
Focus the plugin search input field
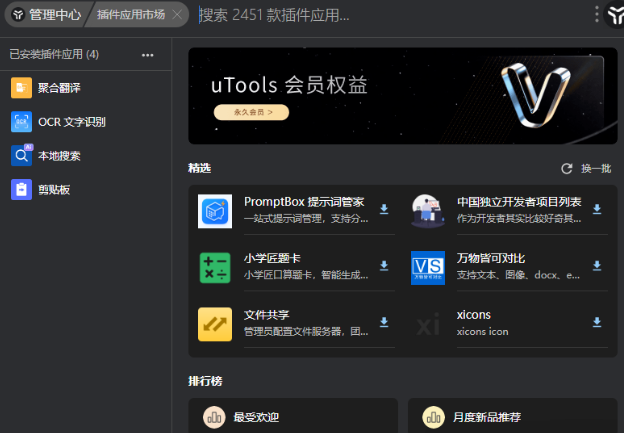(392, 15)
